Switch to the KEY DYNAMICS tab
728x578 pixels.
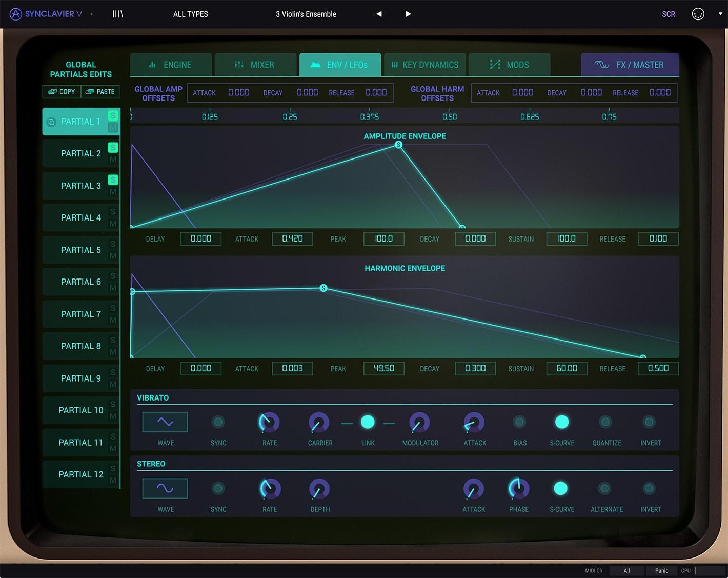coord(424,65)
